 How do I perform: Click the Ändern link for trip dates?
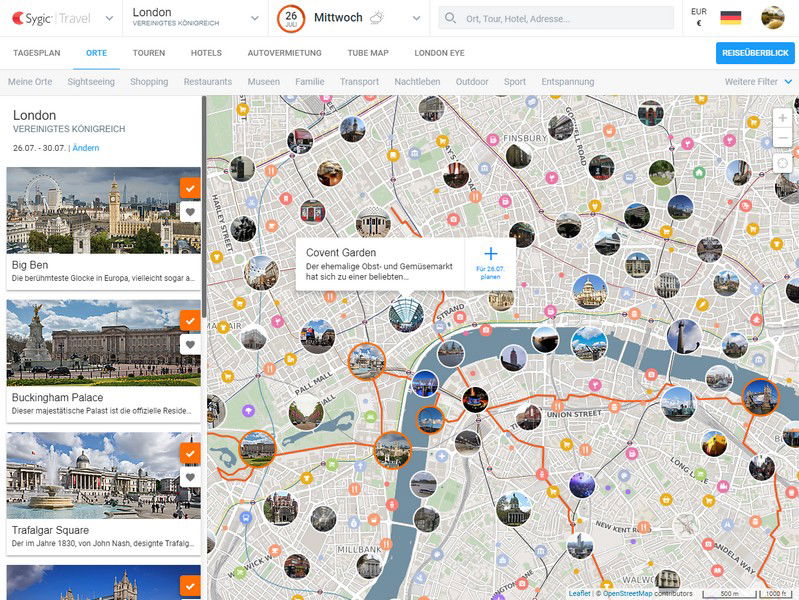click(x=86, y=148)
